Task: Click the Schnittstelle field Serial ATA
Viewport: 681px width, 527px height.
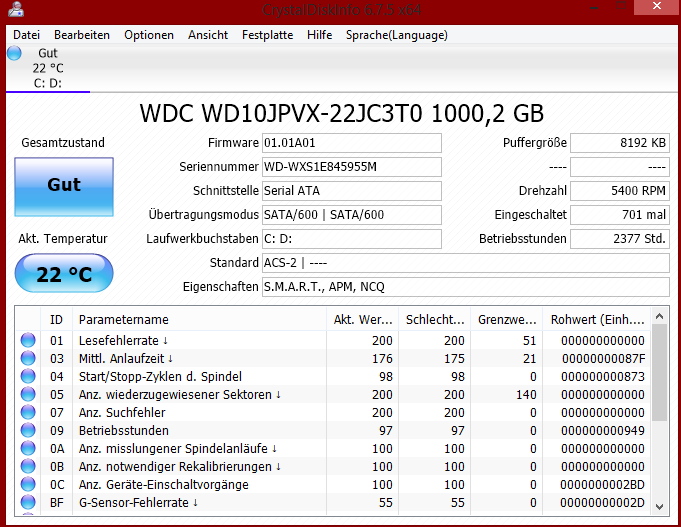Action: (x=352, y=191)
